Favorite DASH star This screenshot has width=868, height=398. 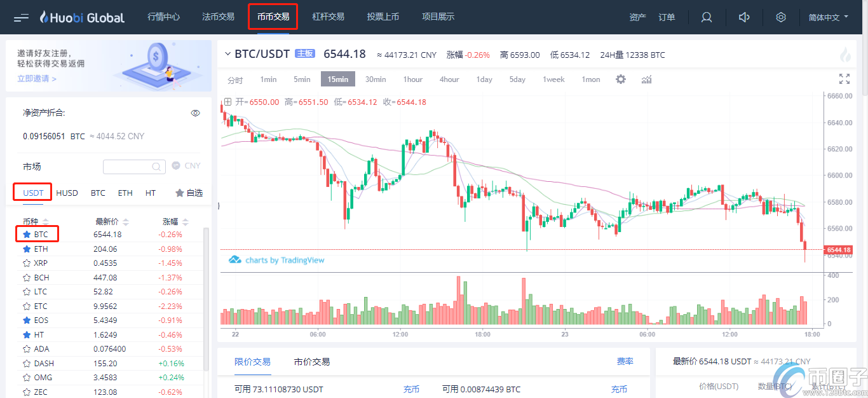click(27, 363)
